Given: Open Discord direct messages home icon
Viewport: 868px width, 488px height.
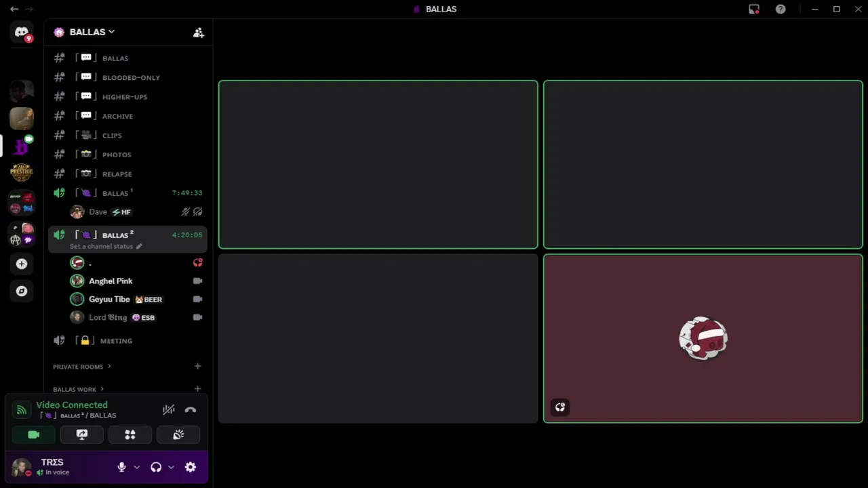Looking at the screenshot, I should (x=22, y=33).
